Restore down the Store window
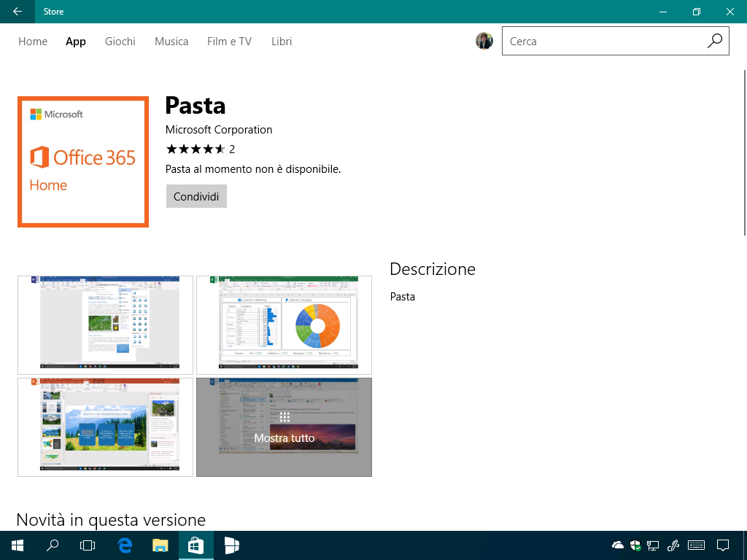Viewport: 747px width, 560px height. pyautogui.click(x=697, y=12)
